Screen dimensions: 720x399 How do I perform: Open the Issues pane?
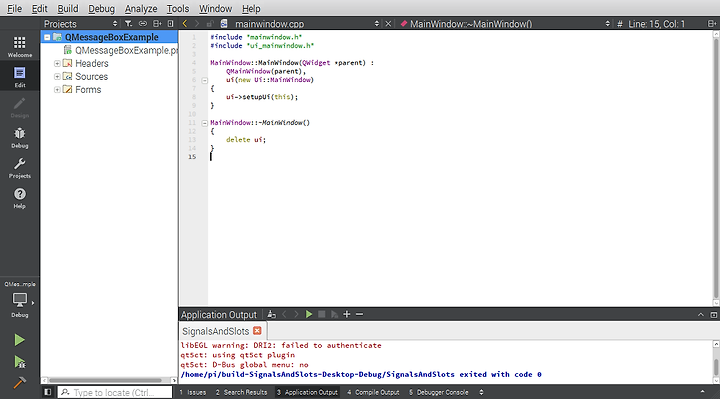coord(192,392)
